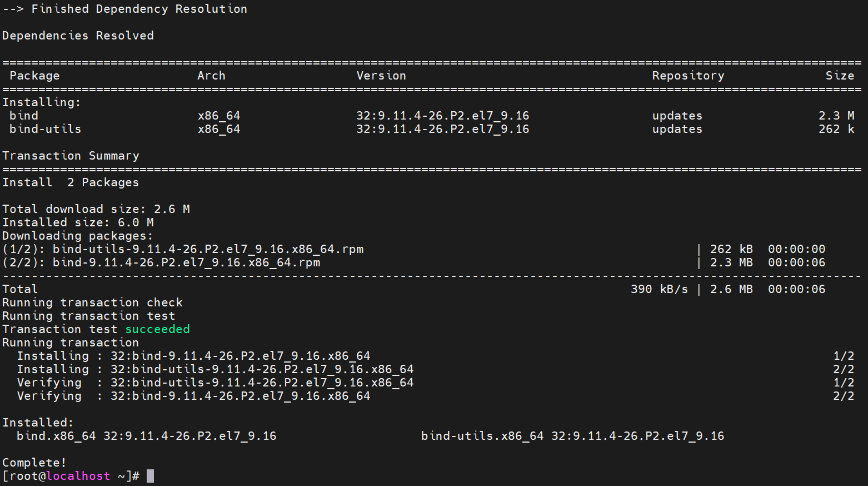Screen dimensions: 868x486
Task: Click the "Complete!" message
Action: (x=34, y=463)
